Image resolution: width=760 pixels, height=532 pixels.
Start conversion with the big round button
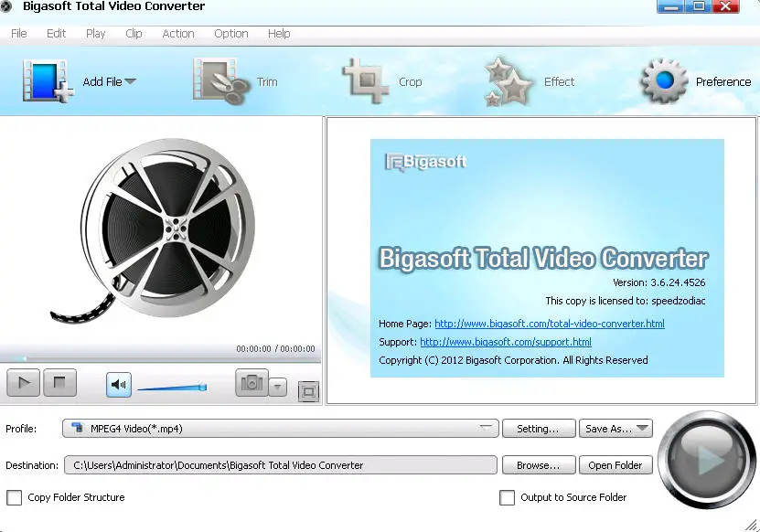(707, 459)
